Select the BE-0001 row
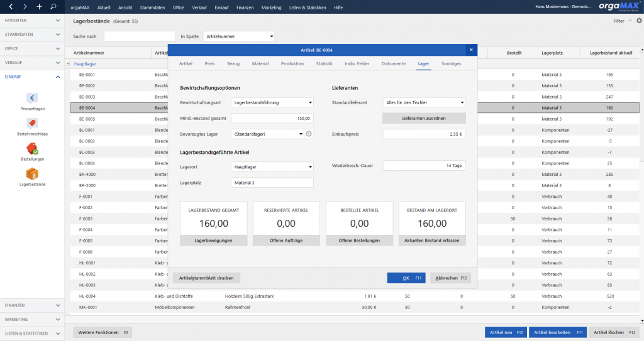644x341 pixels. point(355,75)
